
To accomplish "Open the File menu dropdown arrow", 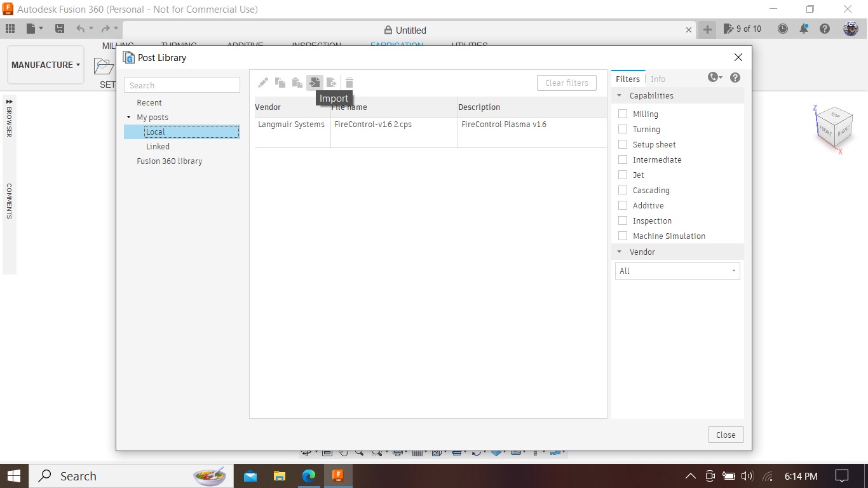I will pos(41,29).
